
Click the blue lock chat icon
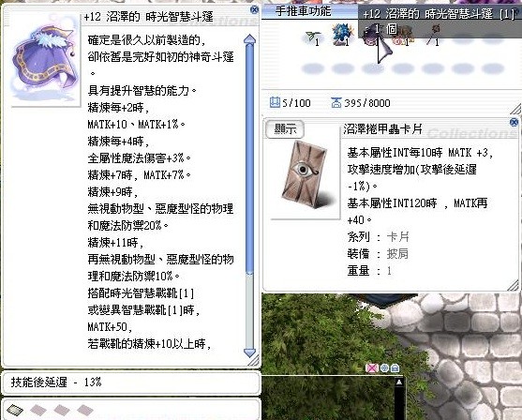pos(395,368)
